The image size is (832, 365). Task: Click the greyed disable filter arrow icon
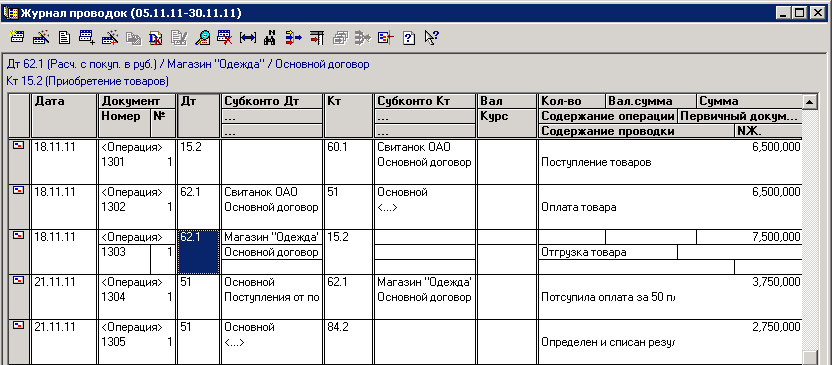362,38
